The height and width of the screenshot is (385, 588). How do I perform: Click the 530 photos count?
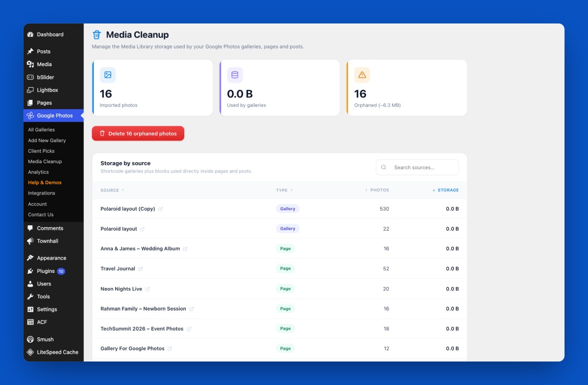click(384, 209)
